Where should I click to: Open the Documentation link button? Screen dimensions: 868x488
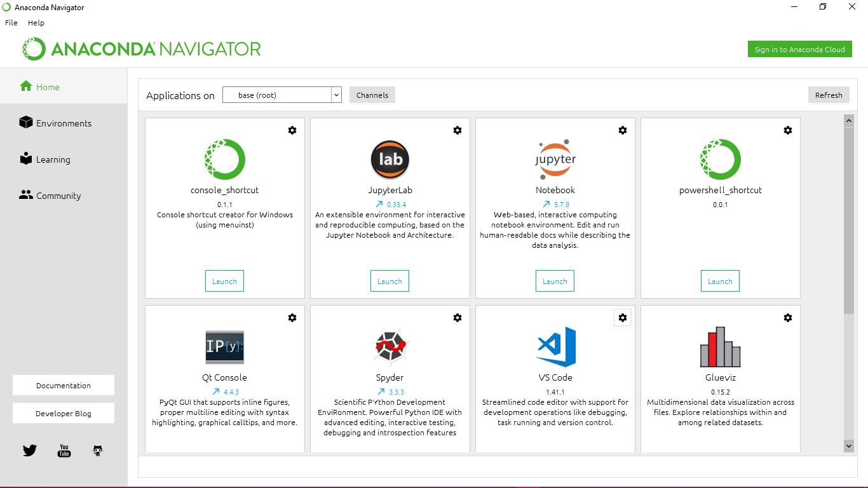(64, 385)
